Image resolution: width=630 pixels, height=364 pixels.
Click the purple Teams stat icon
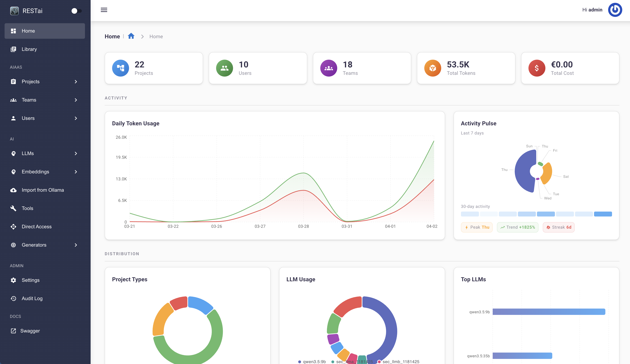pos(329,68)
